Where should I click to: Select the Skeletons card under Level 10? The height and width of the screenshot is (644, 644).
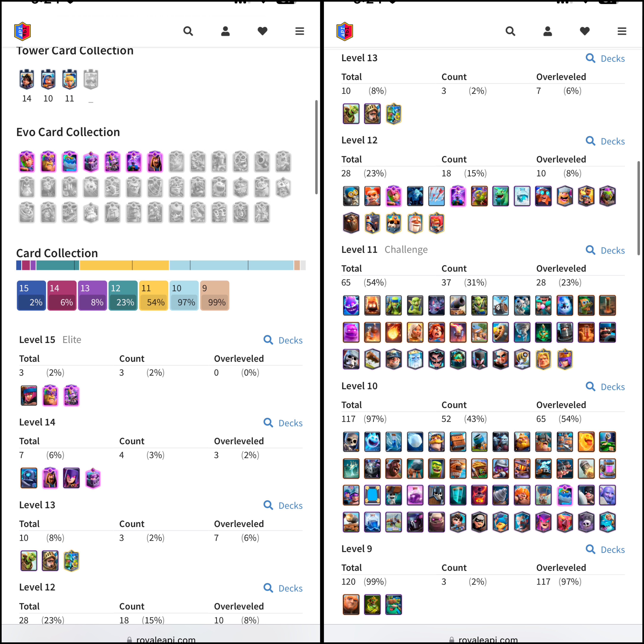coord(351,442)
